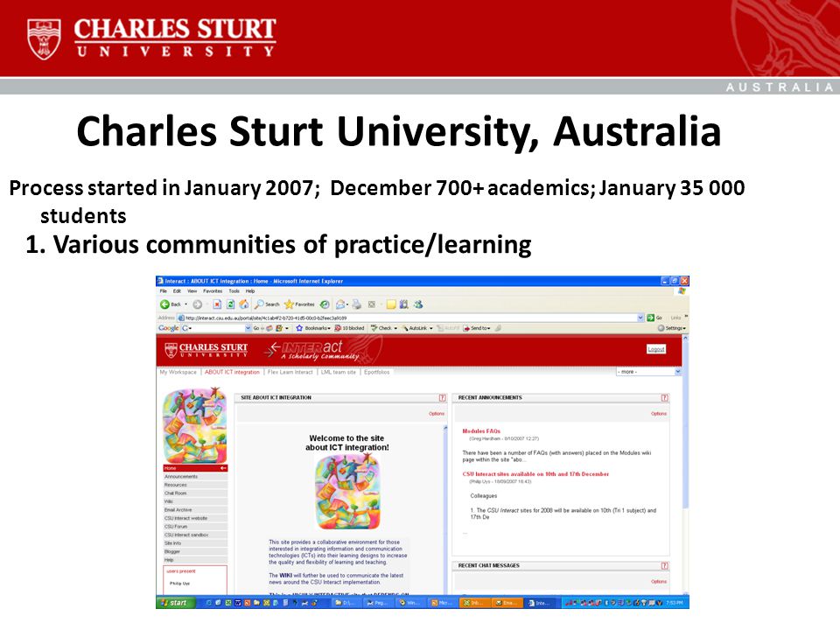Open the Help menu in menu bar
840x630 pixels.
tap(250, 290)
